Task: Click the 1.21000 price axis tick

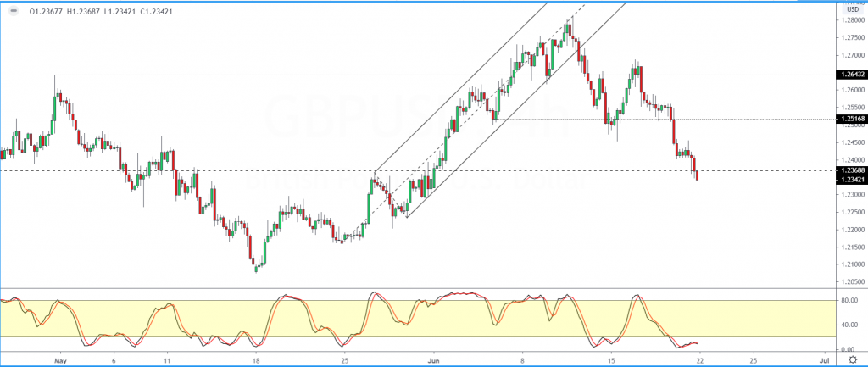Action: click(x=851, y=264)
